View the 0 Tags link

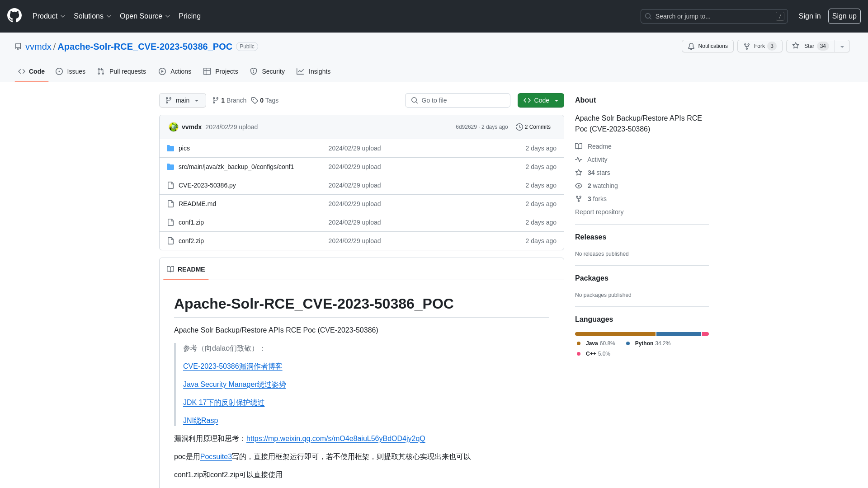point(265,100)
